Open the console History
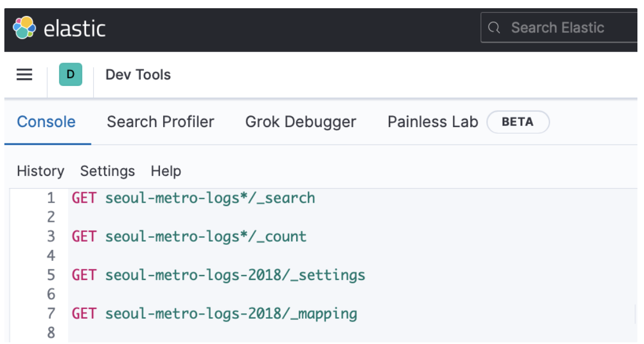Viewport: 644px width, 344px height. pyautogui.click(x=41, y=171)
